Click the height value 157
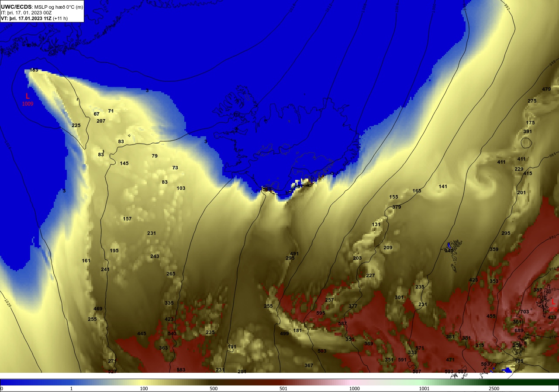The width and height of the screenshot is (559, 392). [127, 219]
